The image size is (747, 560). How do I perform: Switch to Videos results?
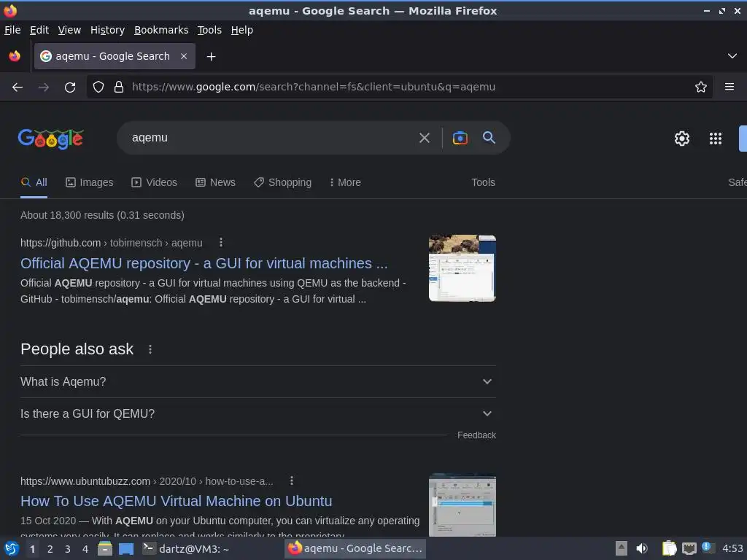pos(155,182)
